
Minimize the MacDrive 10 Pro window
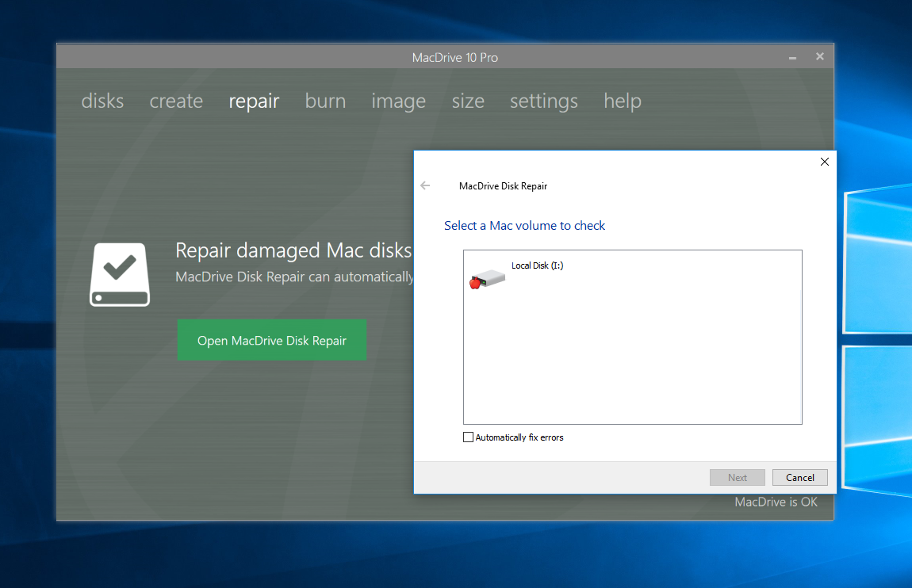[x=792, y=58]
